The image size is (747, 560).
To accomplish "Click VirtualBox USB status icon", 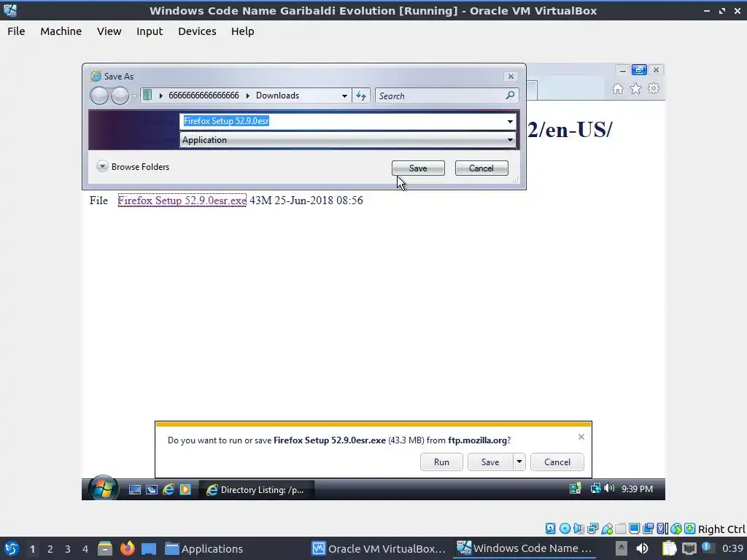I will coord(607,529).
